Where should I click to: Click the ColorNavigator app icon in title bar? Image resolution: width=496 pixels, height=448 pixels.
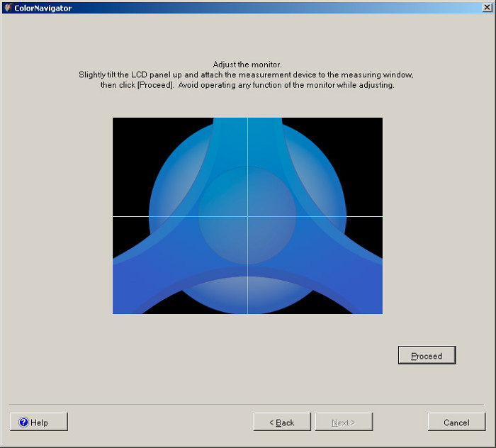point(7,8)
